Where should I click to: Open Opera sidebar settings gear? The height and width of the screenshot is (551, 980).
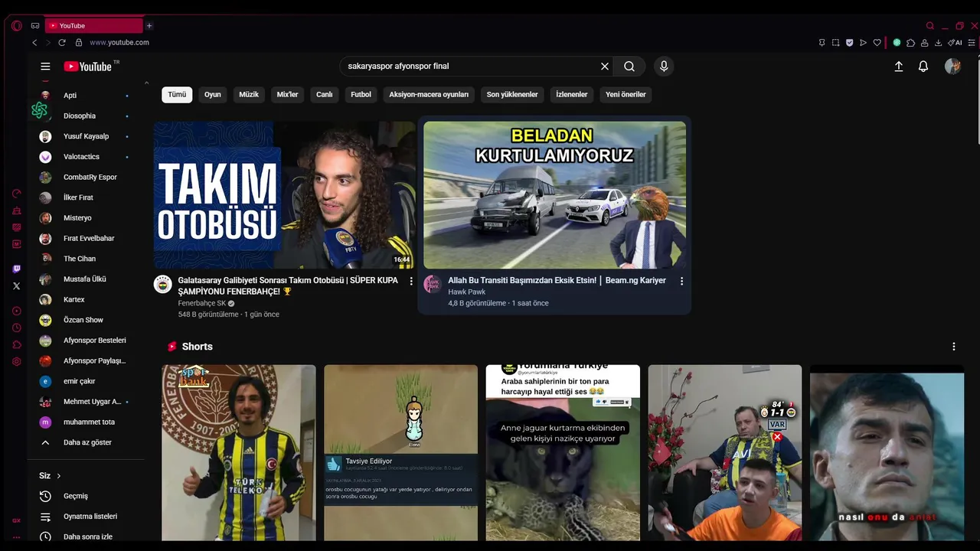(x=17, y=361)
